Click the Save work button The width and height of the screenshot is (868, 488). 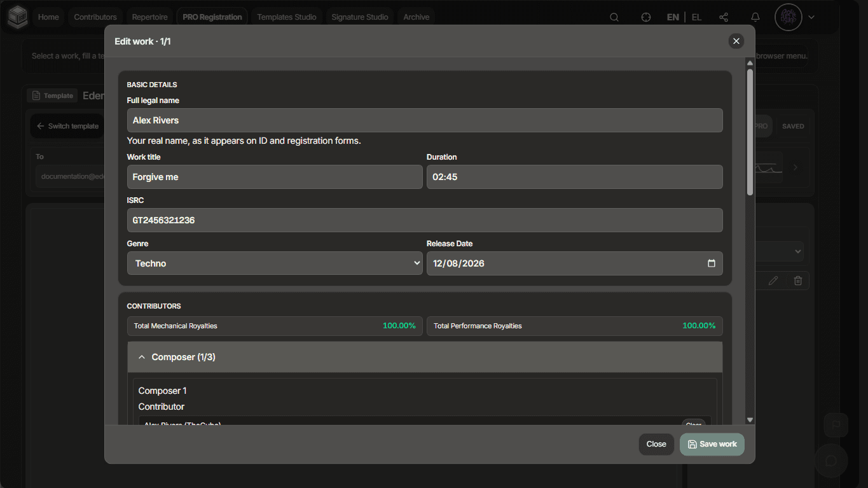(x=712, y=444)
